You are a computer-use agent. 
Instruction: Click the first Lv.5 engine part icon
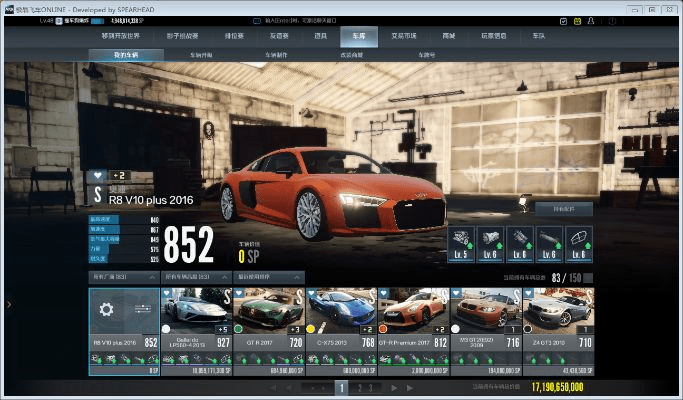(x=461, y=242)
